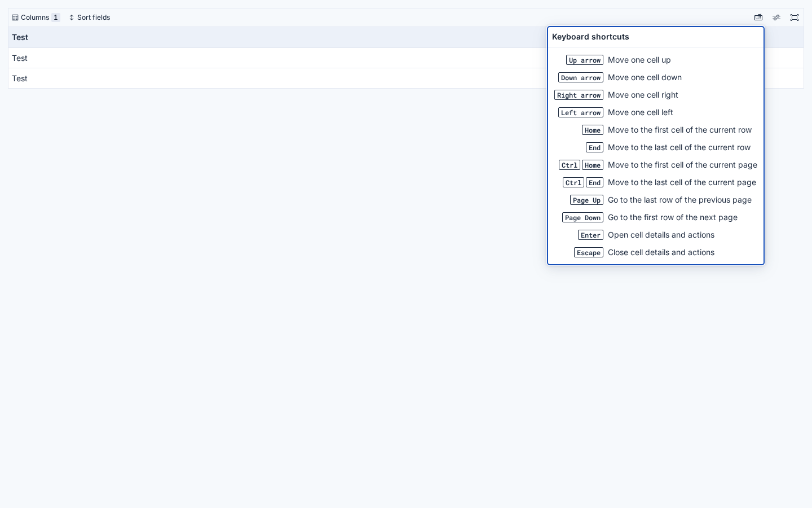Viewport: 812px width, 508px height.
Task: Open the keyboard shortcuts icon
Action: pyautogui.click(x=758, y=17)
